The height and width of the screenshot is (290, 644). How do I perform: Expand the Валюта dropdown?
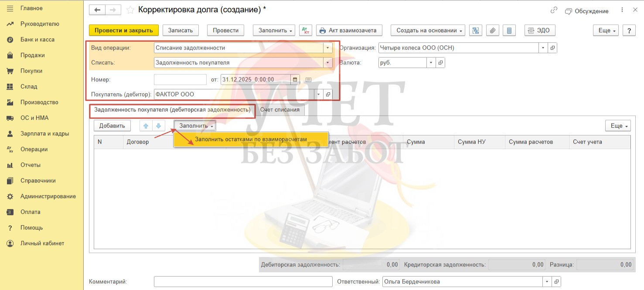pyautogui.click(x=430, y=63)
